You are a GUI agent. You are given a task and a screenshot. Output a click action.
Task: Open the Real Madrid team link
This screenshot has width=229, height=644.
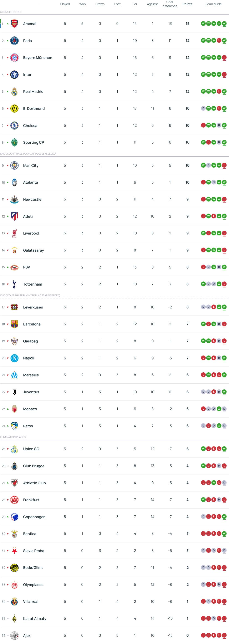[x=33, y=92]
